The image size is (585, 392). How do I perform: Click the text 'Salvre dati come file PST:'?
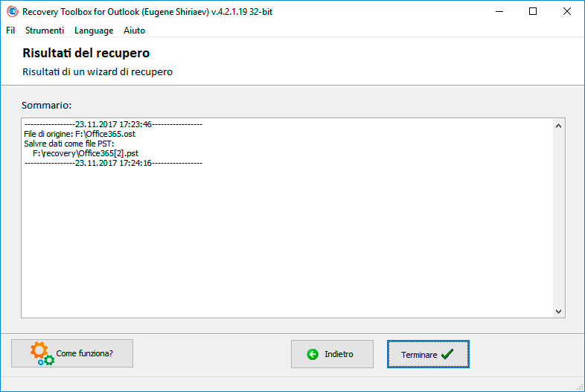pyautogui.click(x=69, y=144)
